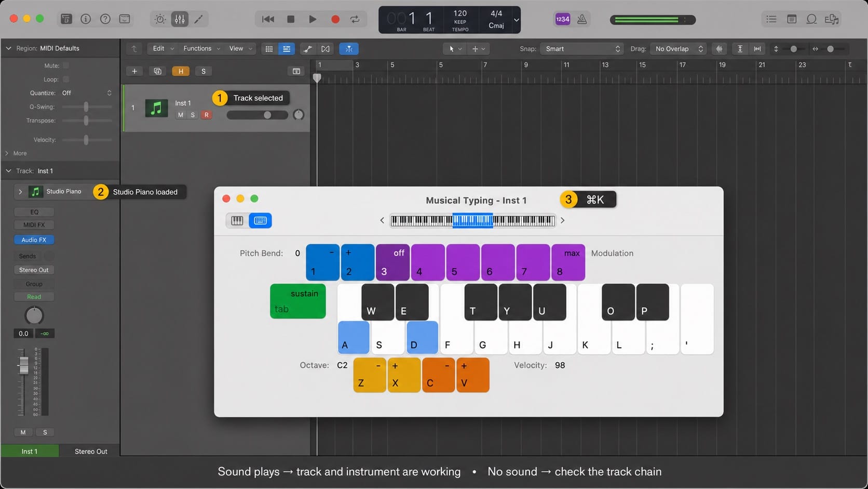Viewport: 868px width, 489px height.
Task: Expand the More region parameters
Action: (x=7, y=153)
